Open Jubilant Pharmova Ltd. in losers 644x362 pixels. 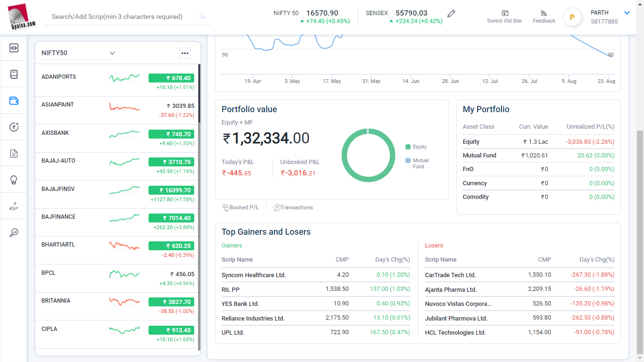point(456,319)
